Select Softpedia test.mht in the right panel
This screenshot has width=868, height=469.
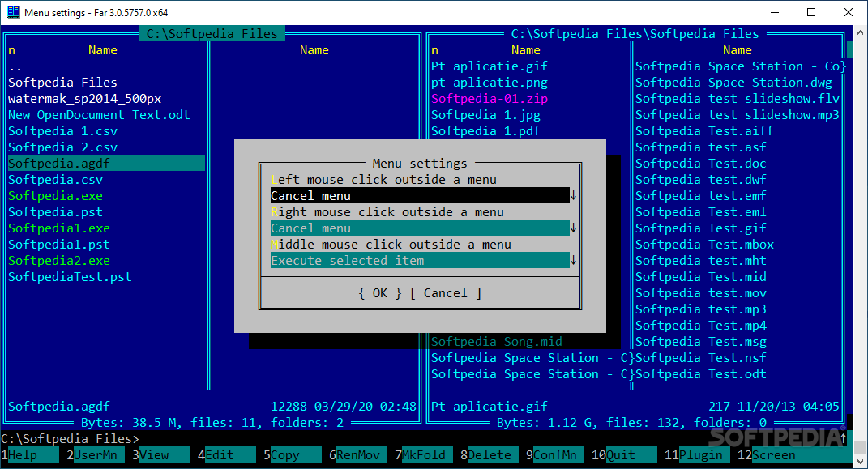(x=701, y=261)
